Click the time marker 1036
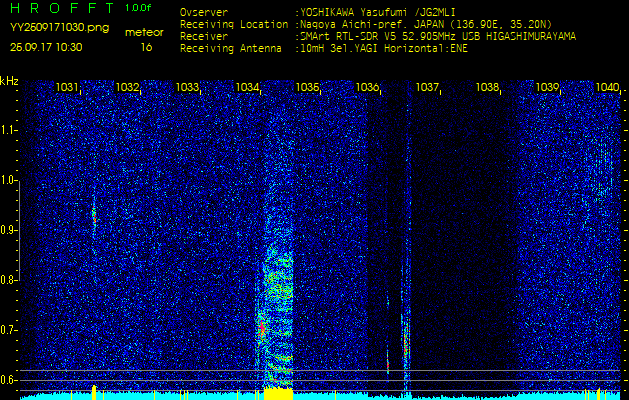The width and height of the screenshot is (629, 400). [367, 87]
